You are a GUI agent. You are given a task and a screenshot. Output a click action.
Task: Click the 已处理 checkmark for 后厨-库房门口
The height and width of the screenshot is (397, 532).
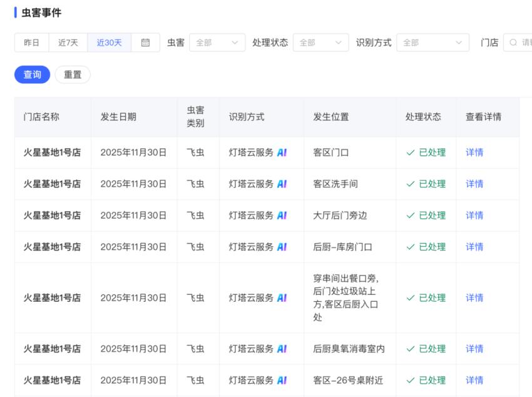tap(411, 247)
